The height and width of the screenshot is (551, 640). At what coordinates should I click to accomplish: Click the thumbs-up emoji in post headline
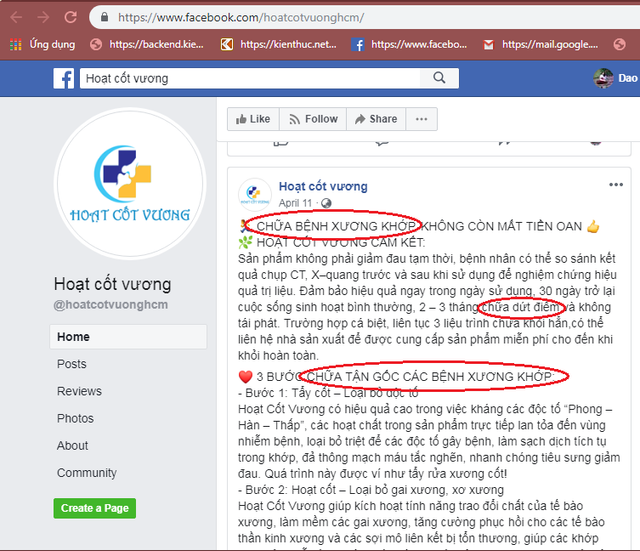(593, 226)
